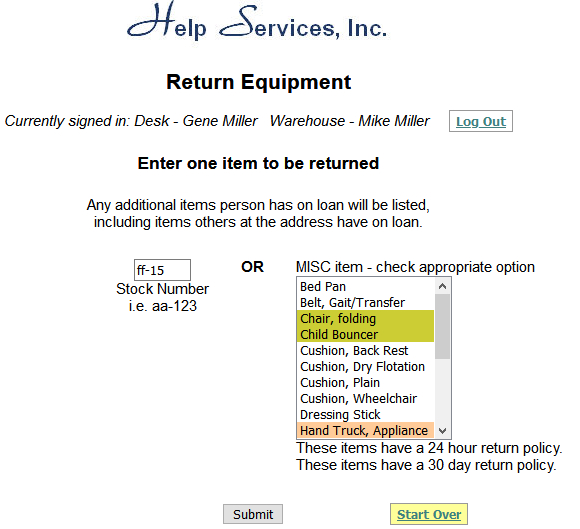Click the MISC list scrollbar thumb

[442, 327]
